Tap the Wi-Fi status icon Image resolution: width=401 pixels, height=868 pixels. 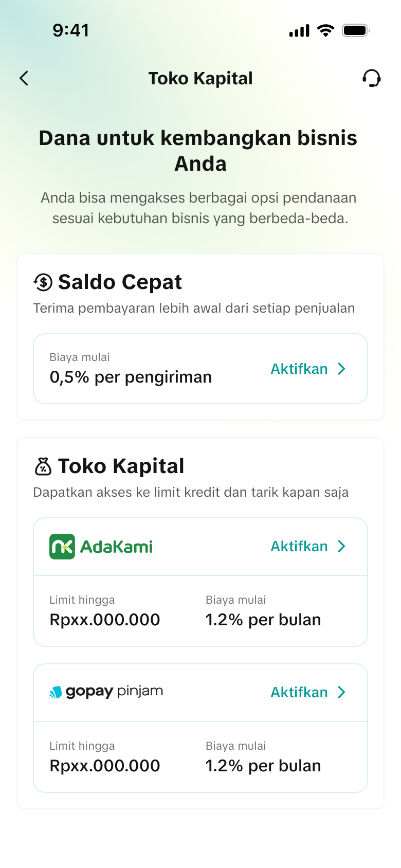coord(325,30)
